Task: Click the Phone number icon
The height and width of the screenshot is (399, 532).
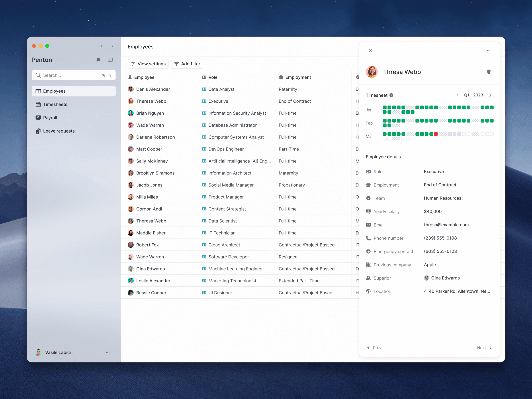Action: [368, 238]
